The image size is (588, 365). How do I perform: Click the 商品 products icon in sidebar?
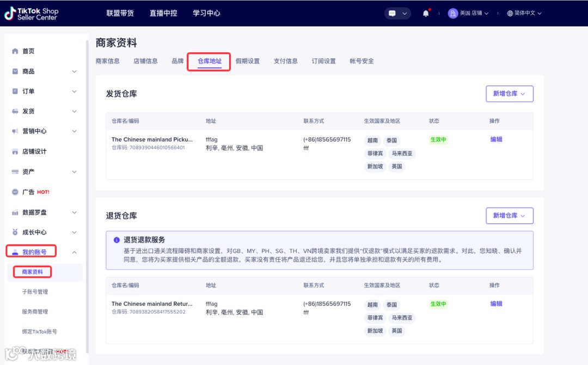pyautogui.click(x=15, y=71)
